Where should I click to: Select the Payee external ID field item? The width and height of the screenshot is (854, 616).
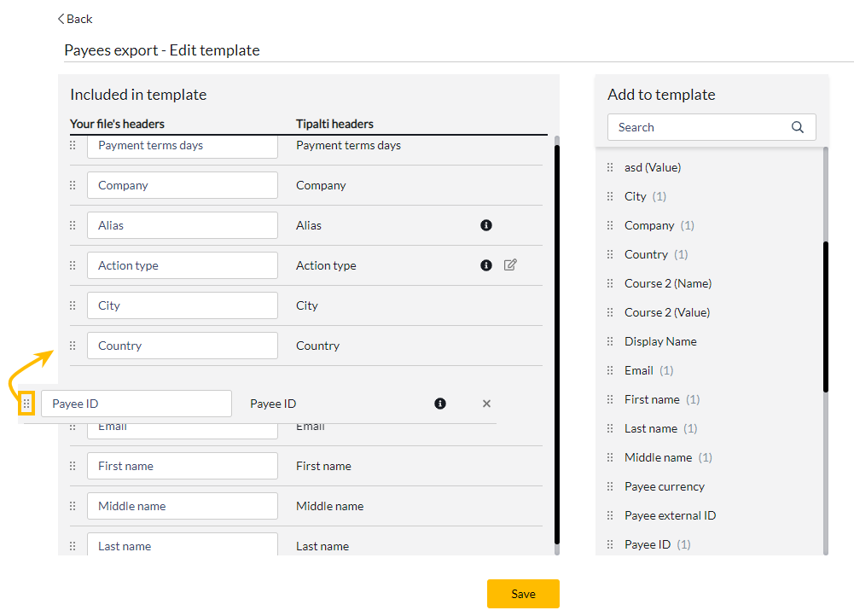(x=670, y=515)
